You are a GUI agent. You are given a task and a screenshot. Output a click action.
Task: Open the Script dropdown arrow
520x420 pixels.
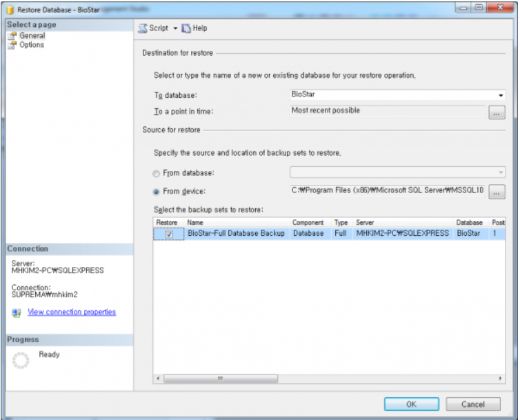click(175, 28)
